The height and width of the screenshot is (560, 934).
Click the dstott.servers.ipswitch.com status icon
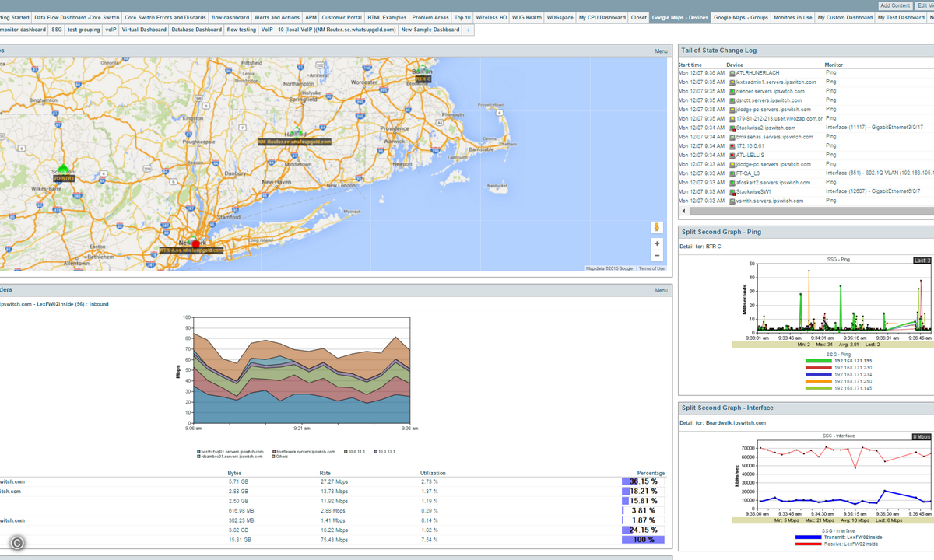pyautogui.click(x=731, y=100)
